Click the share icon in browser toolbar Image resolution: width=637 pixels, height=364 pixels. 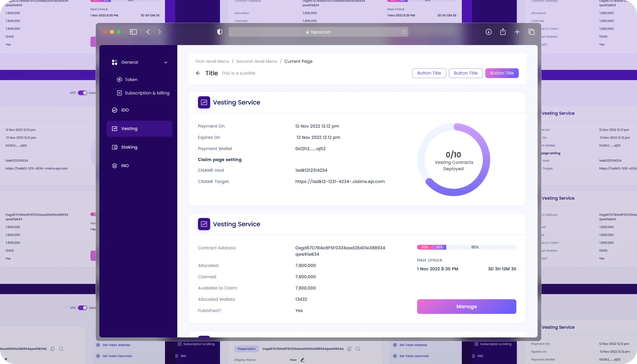click(x=503, y=32)
